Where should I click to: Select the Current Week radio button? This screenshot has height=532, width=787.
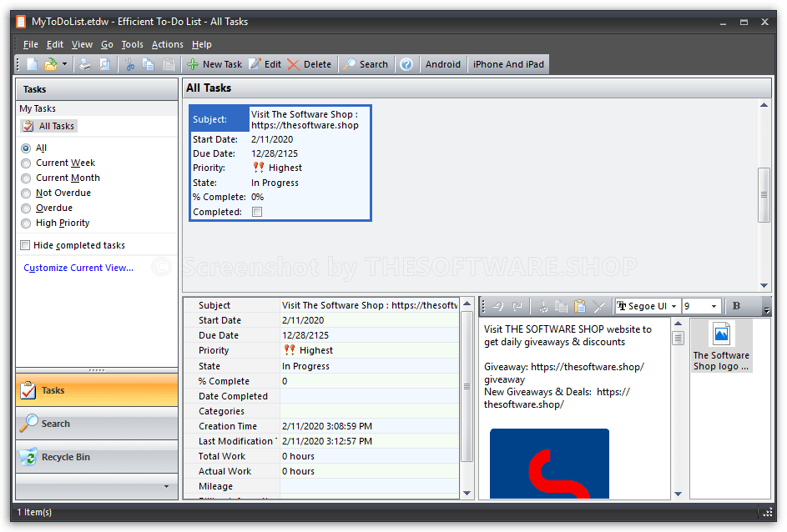(x=26, y=163)
